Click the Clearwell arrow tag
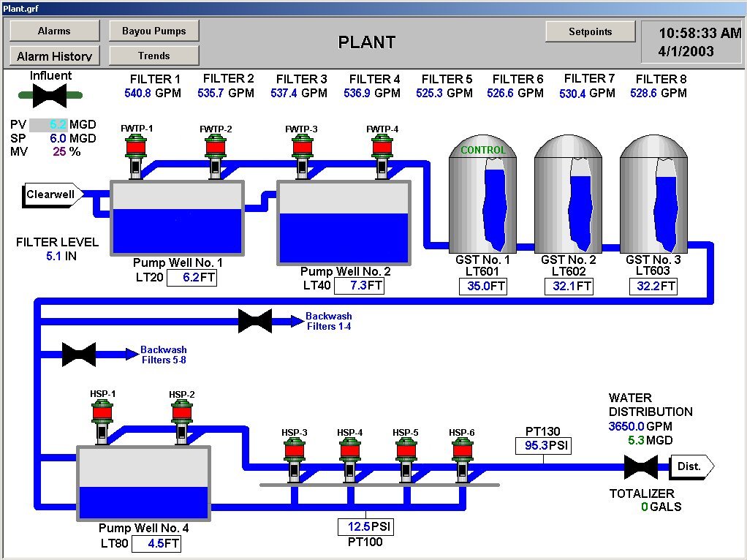Viewport: 747px width, 560px height. (53, 194)
